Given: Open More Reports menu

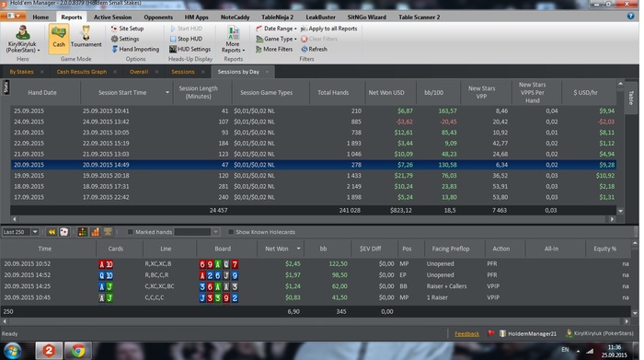Looking at the screenshot, I should [233, 39].
